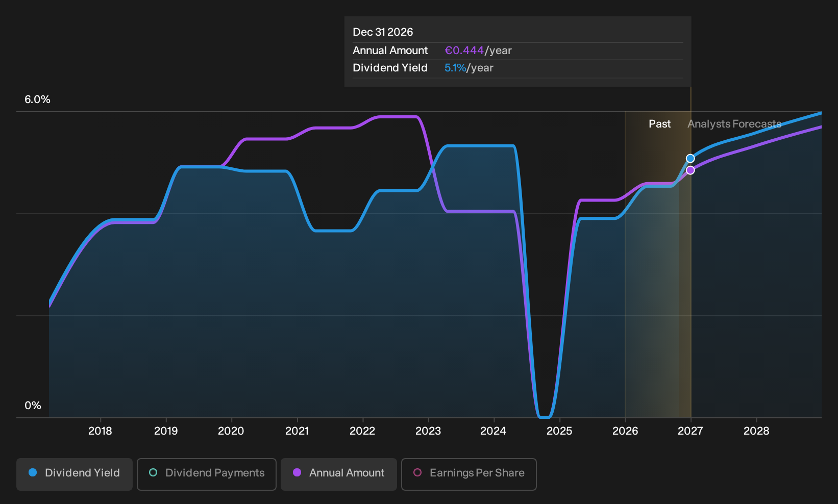
Task: Enable the Earnings Per Share series
Action: 469,474
